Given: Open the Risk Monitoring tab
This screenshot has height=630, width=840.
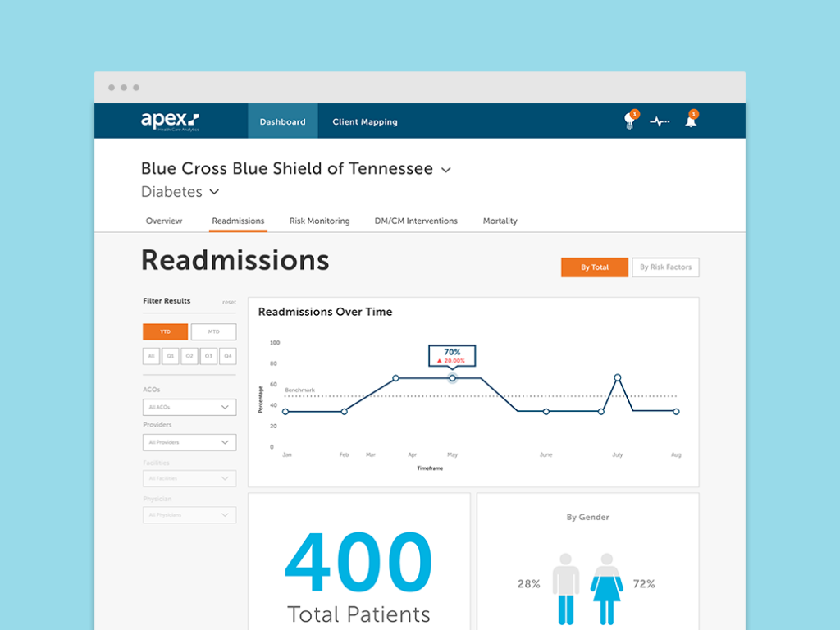Looking at the screenshot, I should [x=319, y=221].
